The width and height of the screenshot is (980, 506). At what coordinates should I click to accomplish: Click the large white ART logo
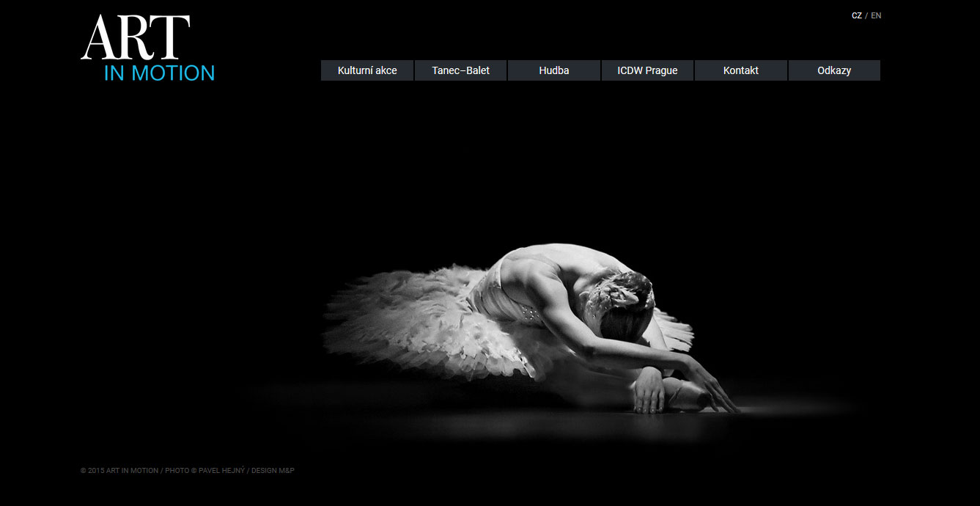point(136,38)
